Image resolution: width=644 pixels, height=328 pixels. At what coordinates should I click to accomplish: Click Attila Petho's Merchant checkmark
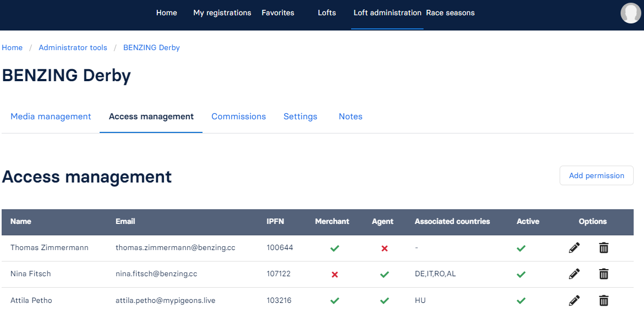pos(335,301)
